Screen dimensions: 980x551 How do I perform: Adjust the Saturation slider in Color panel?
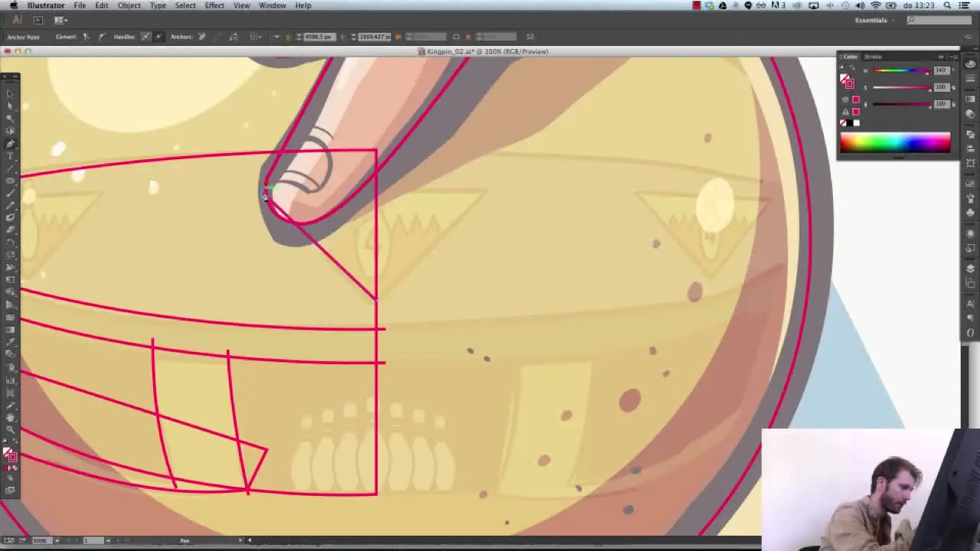tap(900, 87)
